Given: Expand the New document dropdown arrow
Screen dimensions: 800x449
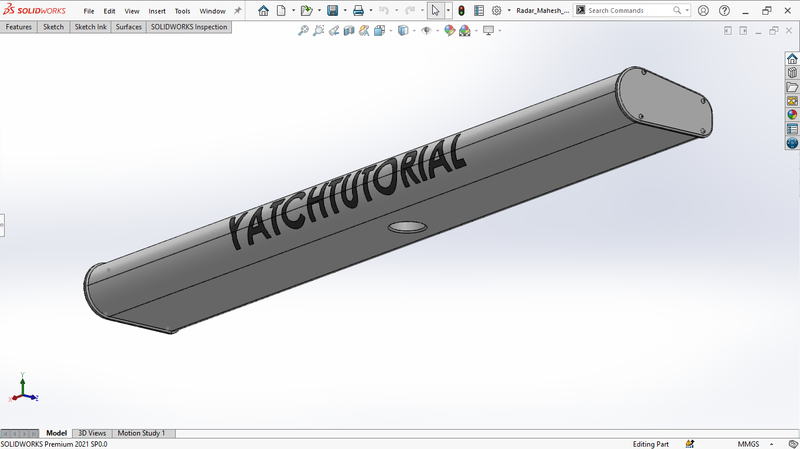Looking at the screenshot, I should point(293,10).
